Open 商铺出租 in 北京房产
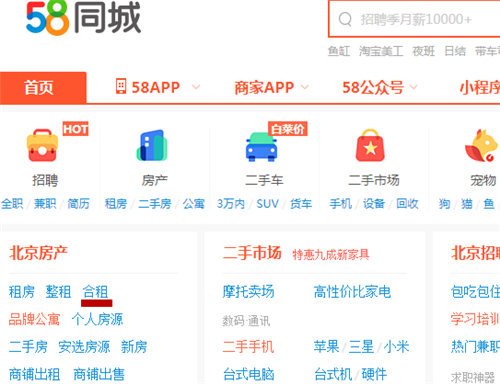The image size is (500, 384). click(34, 374)
